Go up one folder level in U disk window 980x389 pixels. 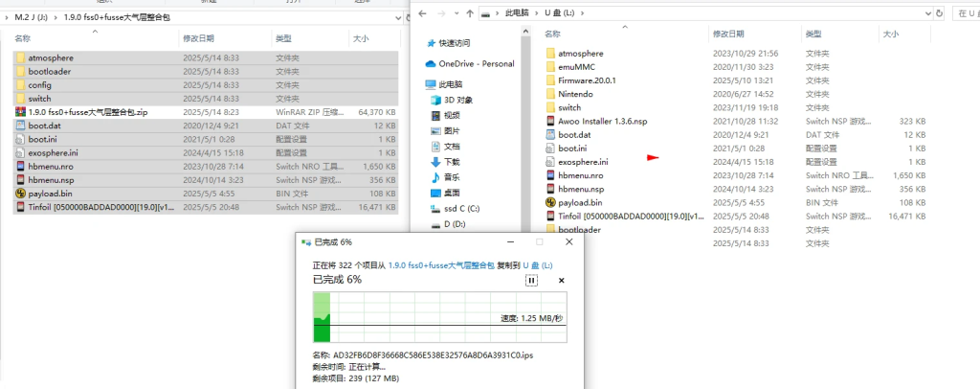tap(469, 13)
